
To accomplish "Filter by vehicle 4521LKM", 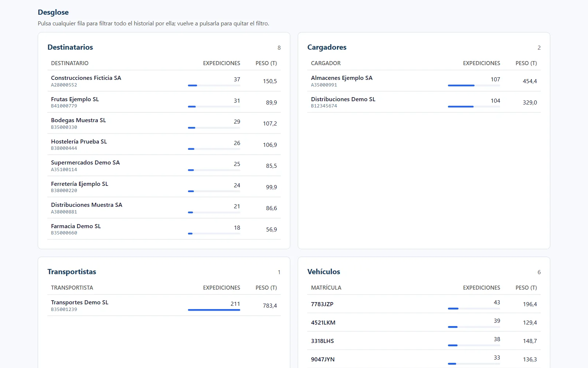I will (x=424, y=322).
